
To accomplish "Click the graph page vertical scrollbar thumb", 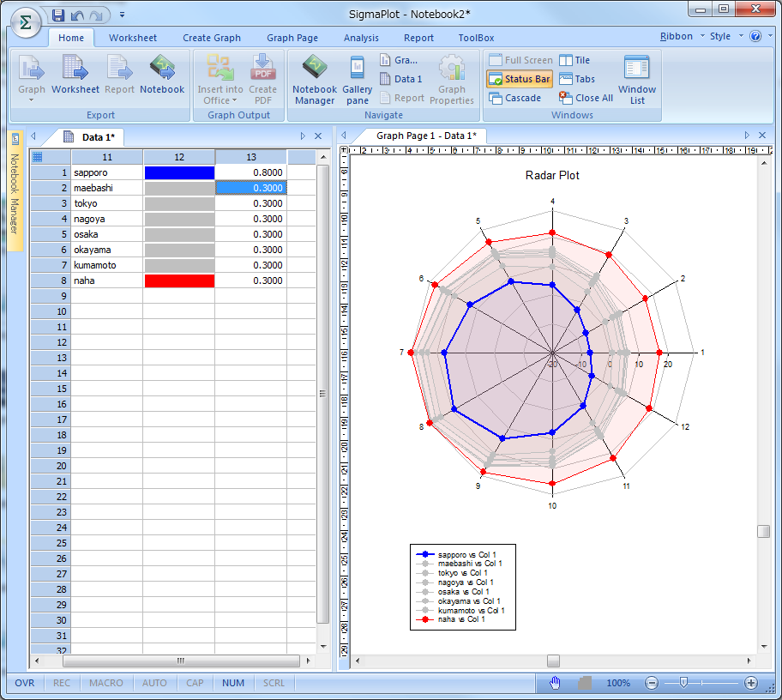I will point(763,531).
